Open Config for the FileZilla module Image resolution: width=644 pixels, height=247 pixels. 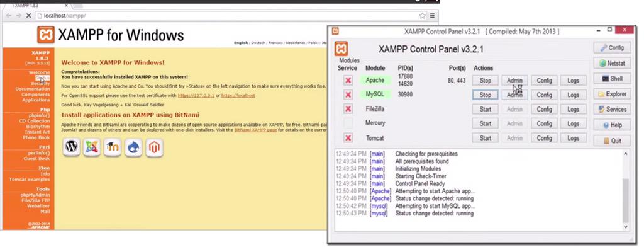pyautogui.click(x=544, y=110)
